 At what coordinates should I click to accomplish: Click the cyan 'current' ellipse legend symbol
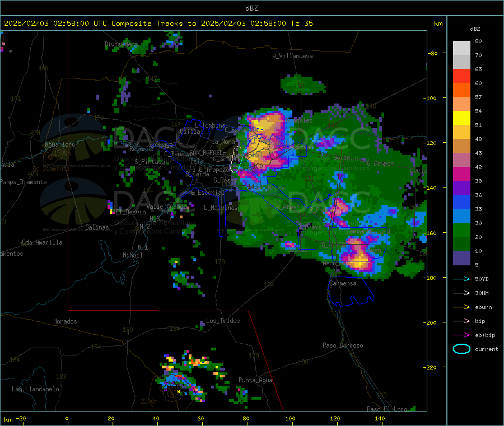(461, 349)
